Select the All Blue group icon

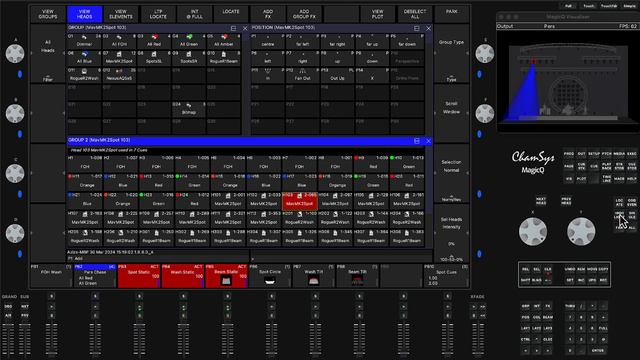[x=84, y=54]
